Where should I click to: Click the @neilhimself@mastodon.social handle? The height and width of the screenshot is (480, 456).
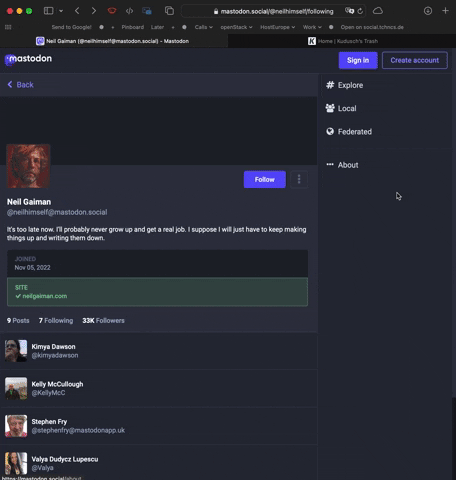point(57,212)
